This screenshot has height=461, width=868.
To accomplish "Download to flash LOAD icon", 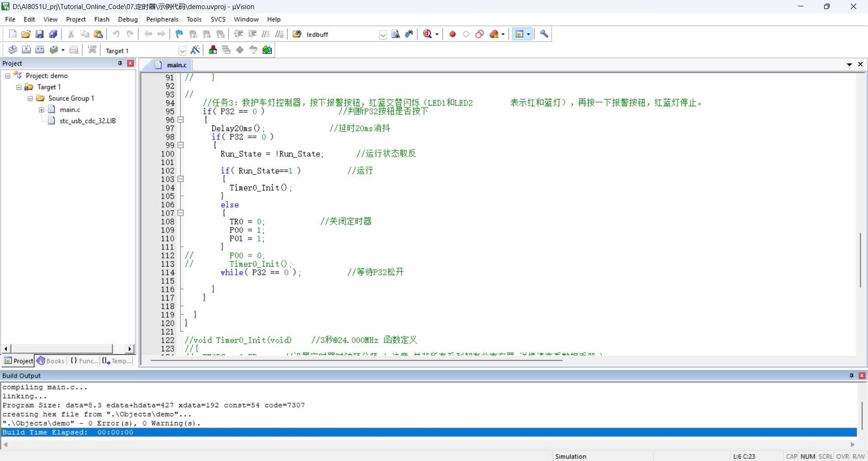I will (92, 50).
